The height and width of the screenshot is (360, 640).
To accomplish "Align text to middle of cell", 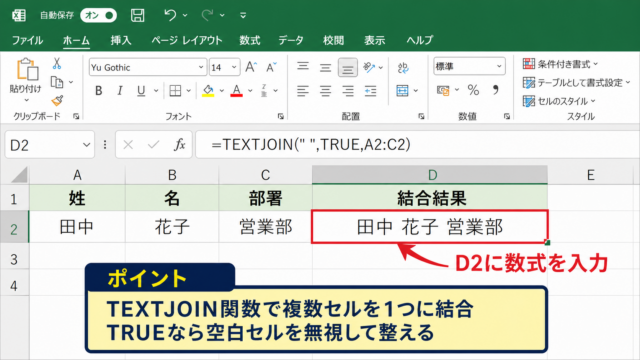I will 325,67.
